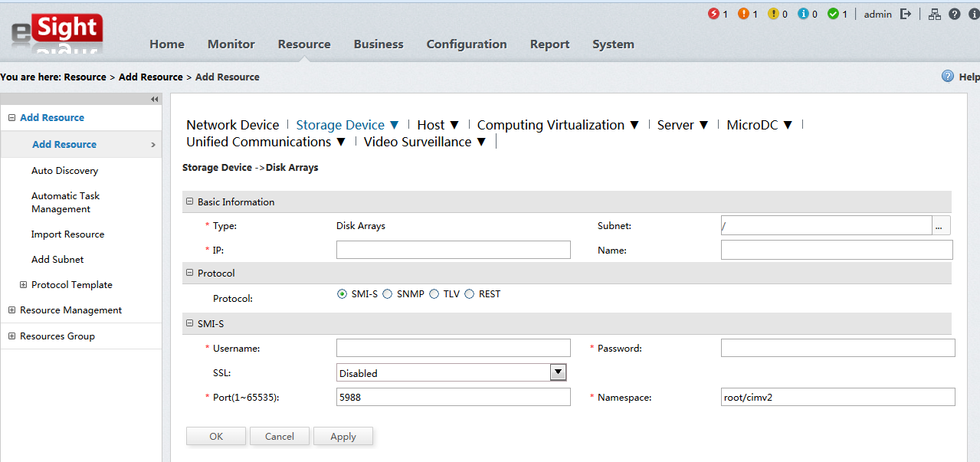Log out using the exit icon
980x462 pixels.
(906, 14)
